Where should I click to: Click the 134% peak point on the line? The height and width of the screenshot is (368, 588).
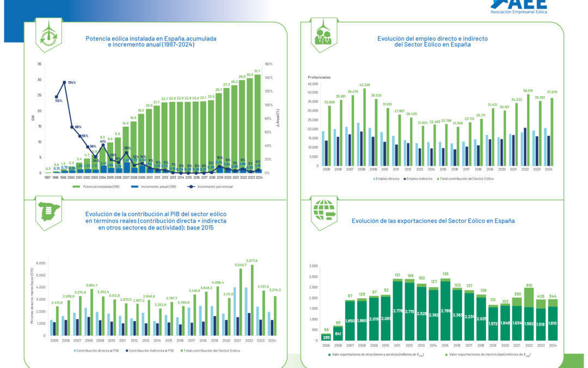(x=64, y=82)
